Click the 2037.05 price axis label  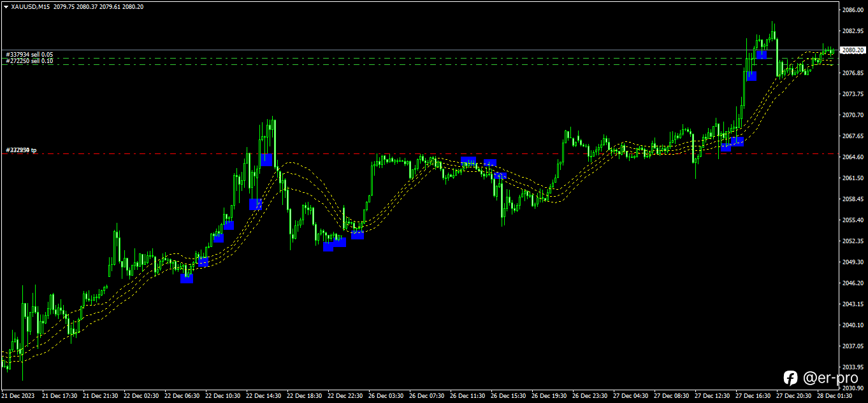[852, 346]
